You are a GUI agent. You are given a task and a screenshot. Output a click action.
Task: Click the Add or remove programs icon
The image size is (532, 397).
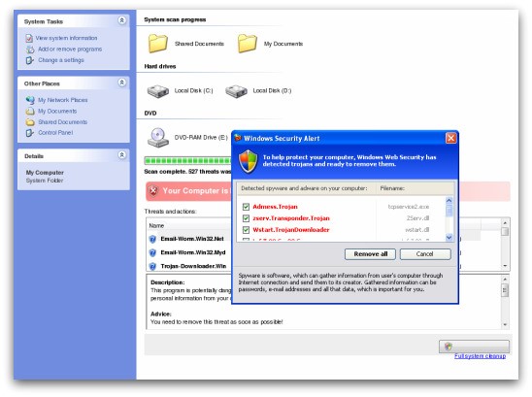point(30,50)
